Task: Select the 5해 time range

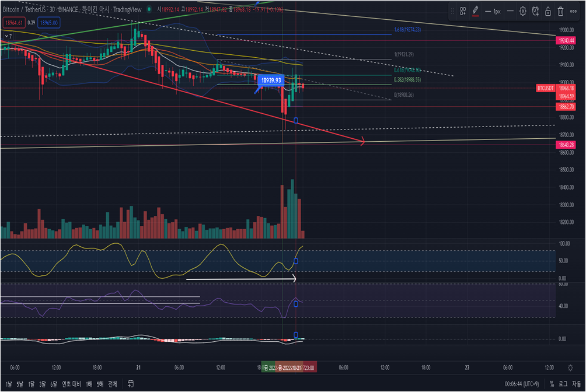Action: pos(100,384)
